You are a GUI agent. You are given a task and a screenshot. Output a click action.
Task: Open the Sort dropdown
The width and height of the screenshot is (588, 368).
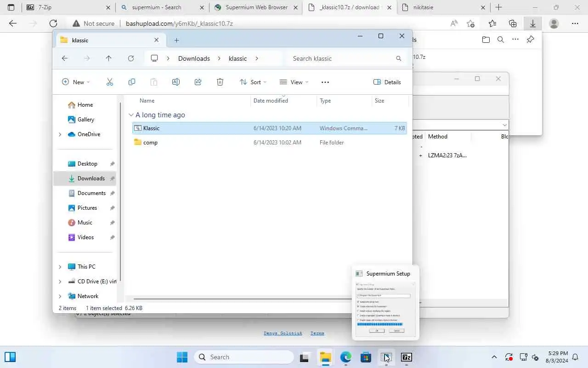coord(253,82)
